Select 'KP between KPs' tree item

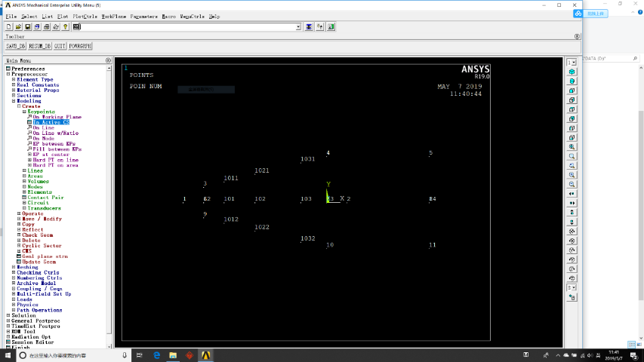[54, 143]
